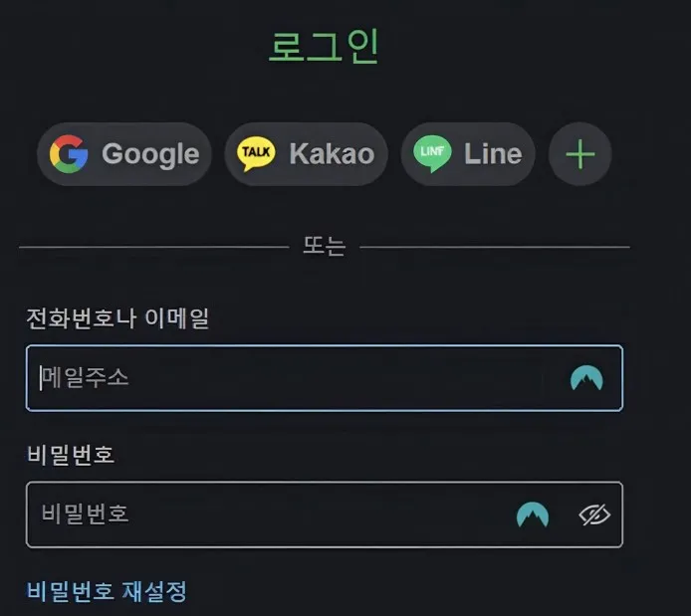691x616 pixels.
Task: Click the 메일주소 placeholder text
Action: tap(86, 378)
